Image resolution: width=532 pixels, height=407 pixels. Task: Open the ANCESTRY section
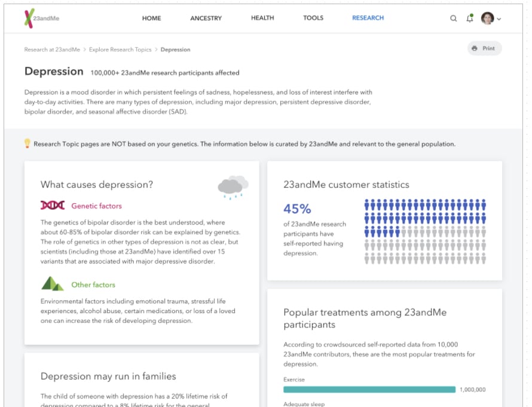[x=206, y=18]
